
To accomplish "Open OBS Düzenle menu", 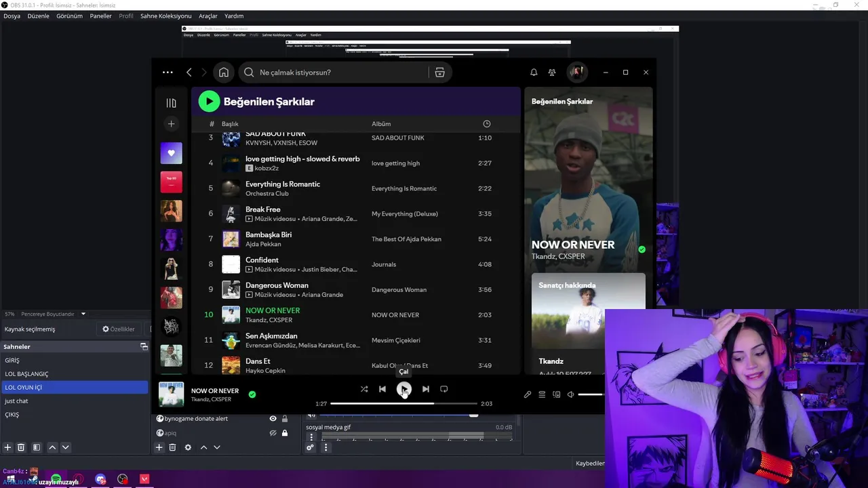I will pyautogui.click(x=38, y=16).
